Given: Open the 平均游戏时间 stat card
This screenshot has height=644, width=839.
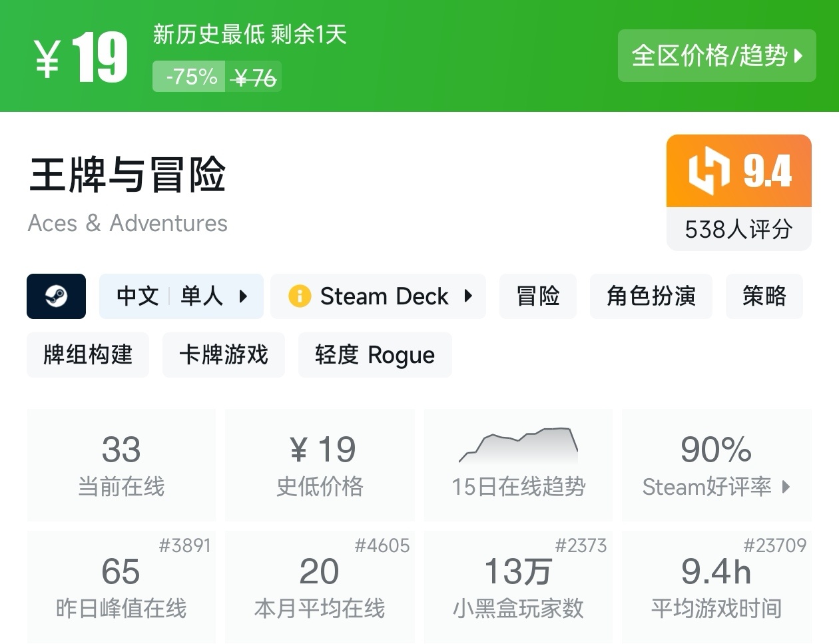Looking at the screenshot, I should (716, 587).
